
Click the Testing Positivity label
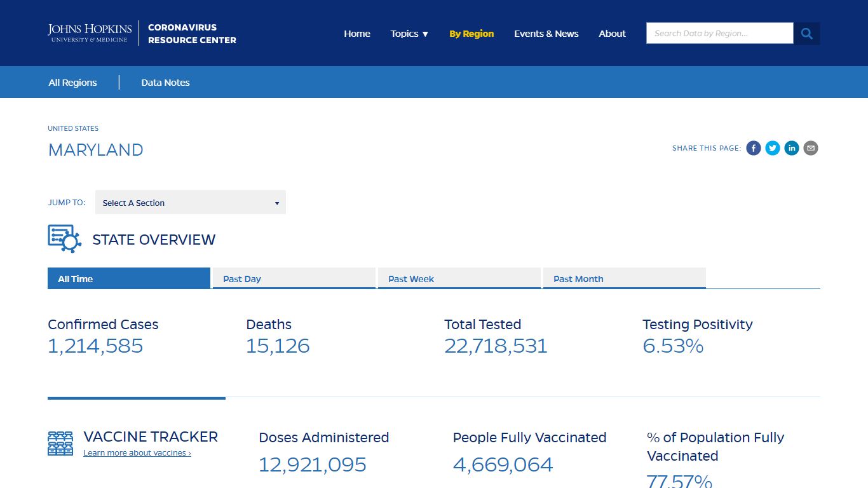coord(698,325)
